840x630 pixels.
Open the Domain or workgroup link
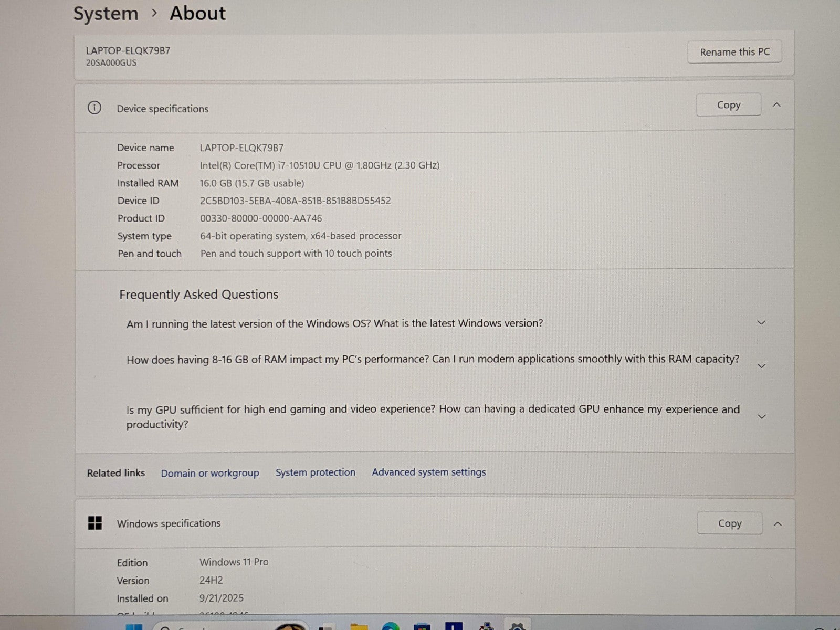tap(210, 473)
